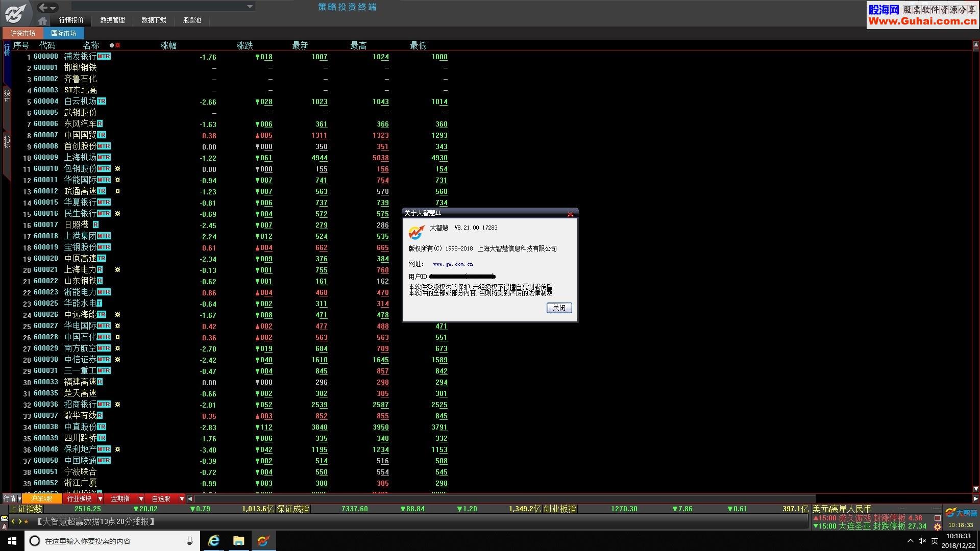Click the MTR badge next to 浦发银行
980x551 pixels.
[104, 57]
